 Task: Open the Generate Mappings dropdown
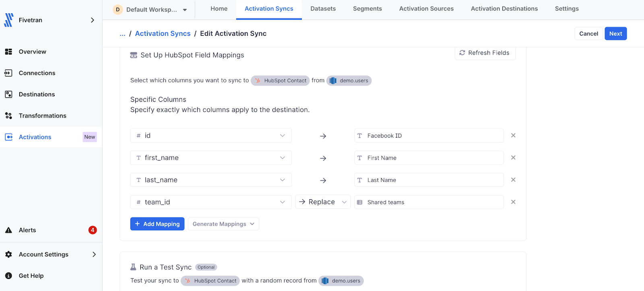[223, 224]
